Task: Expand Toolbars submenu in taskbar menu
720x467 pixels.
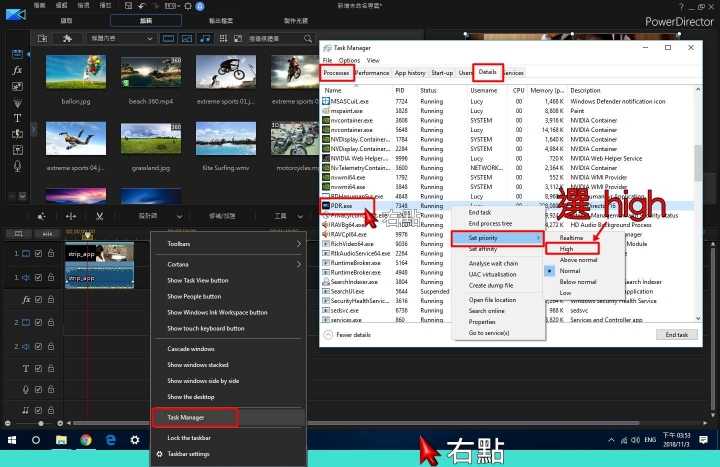Action: coord(299,244)
